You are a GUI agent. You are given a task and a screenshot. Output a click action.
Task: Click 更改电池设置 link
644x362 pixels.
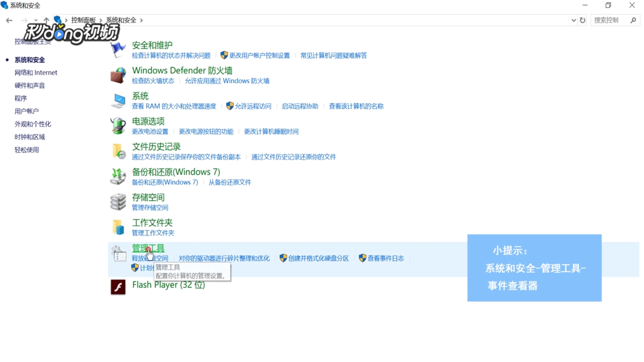[150, 132]
